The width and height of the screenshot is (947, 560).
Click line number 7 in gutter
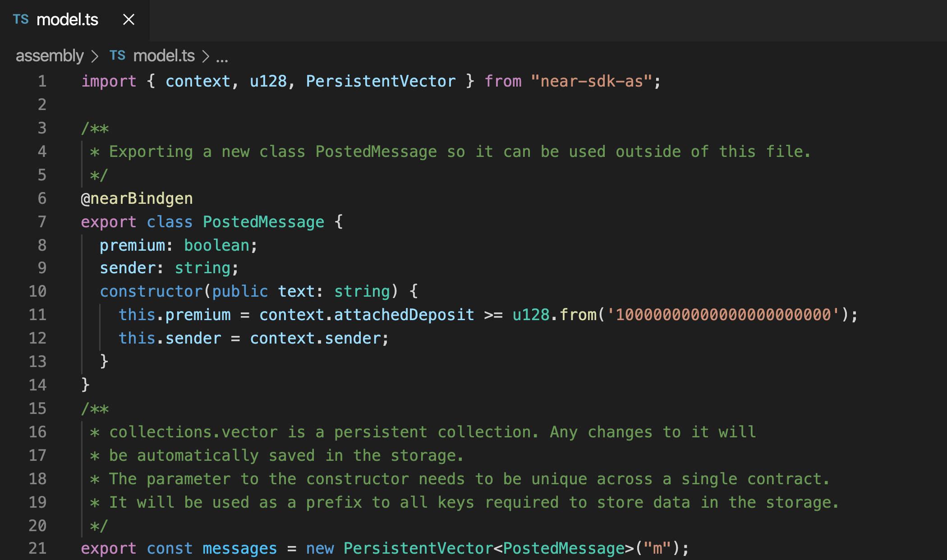pos(42,221)
